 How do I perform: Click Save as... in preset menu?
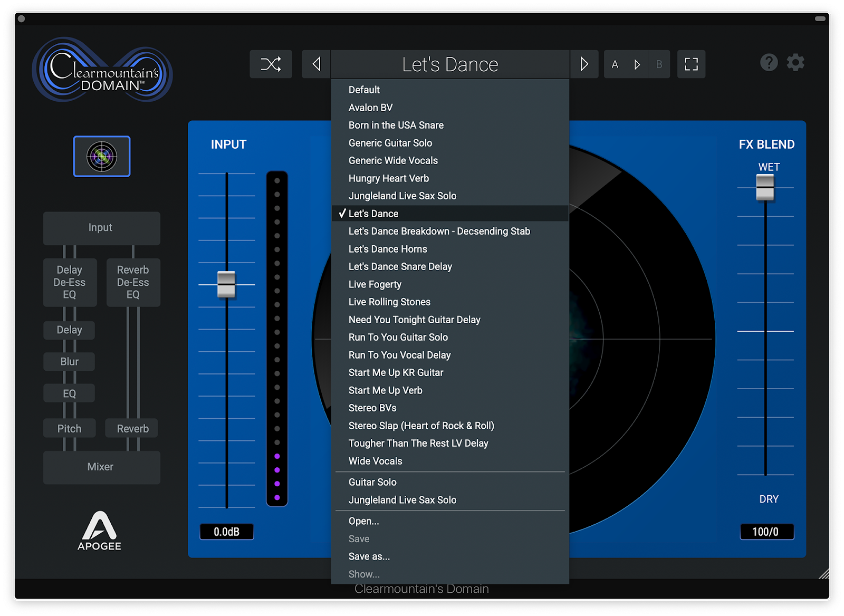pos(369,556)
